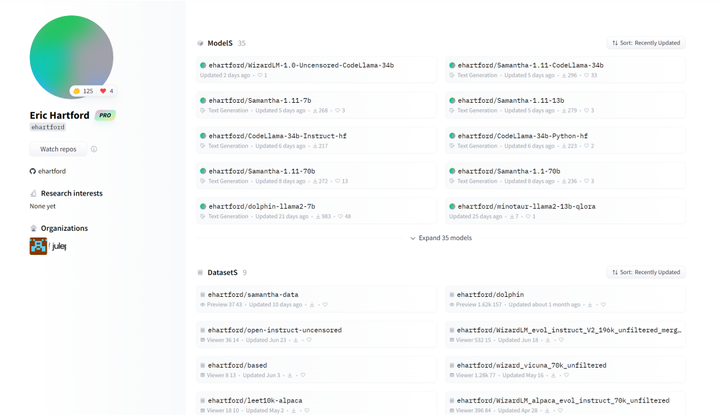Click the like heart on dolphin-llama2-7b
The width and height of the screenshot is (720, 415).
pos(340,216)
